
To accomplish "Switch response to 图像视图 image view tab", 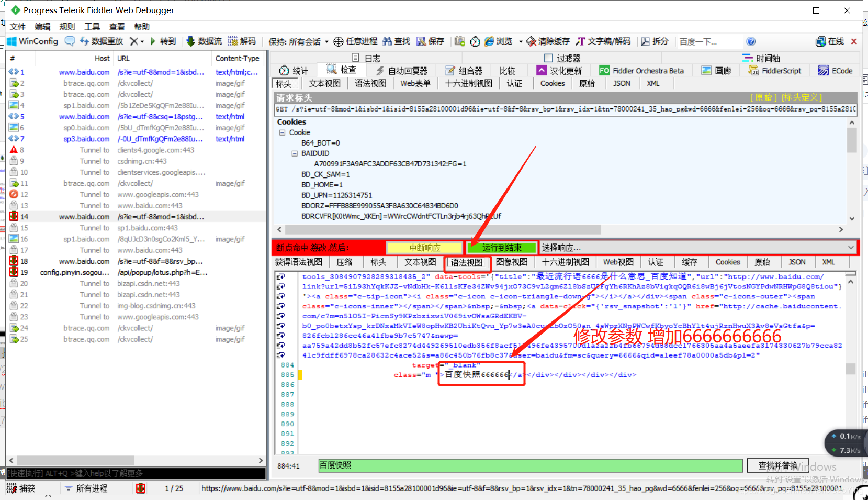I will point(512,262).
